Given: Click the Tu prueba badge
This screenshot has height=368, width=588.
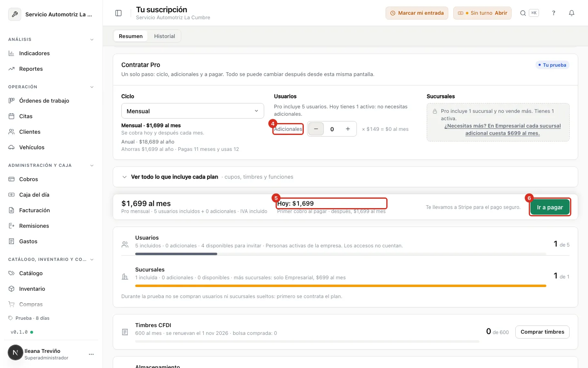Looking at the screenshot, I should click(552, 65).
